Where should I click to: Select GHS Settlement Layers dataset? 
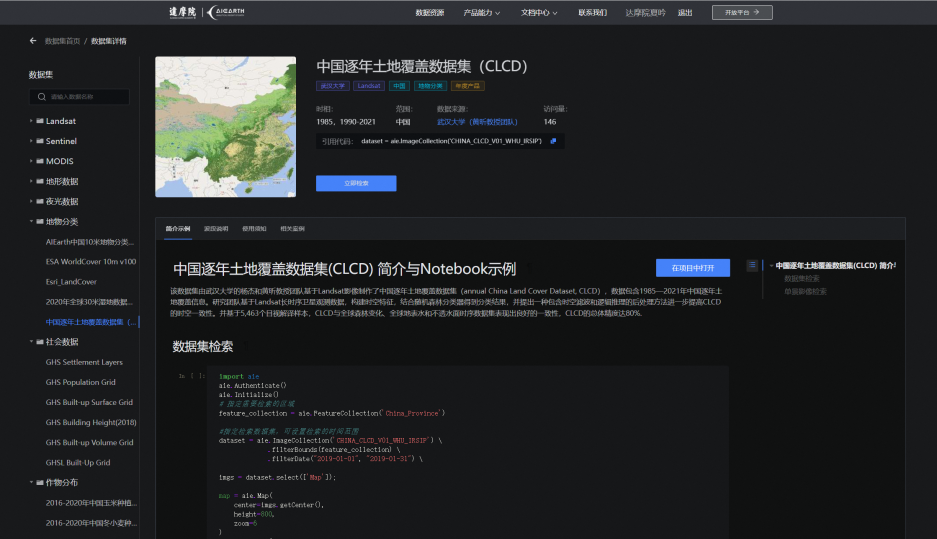(84, 362)
